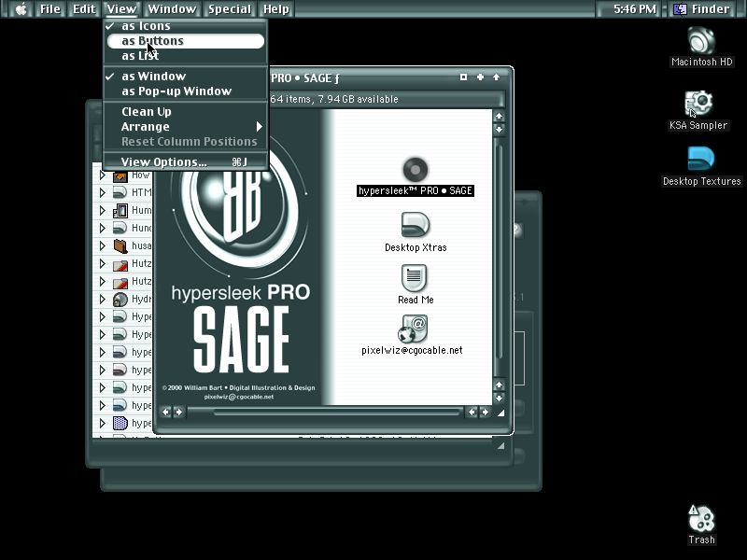The width and height of the screenshot is (747, 560).
Task: Select the disc icon in the 'Hydr' row
Action: click(x=120, y=299)
